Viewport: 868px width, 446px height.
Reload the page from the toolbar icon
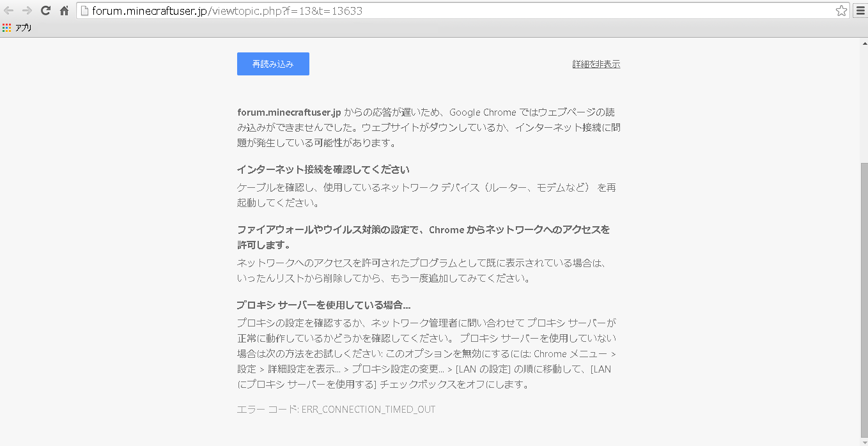(45, 10)
